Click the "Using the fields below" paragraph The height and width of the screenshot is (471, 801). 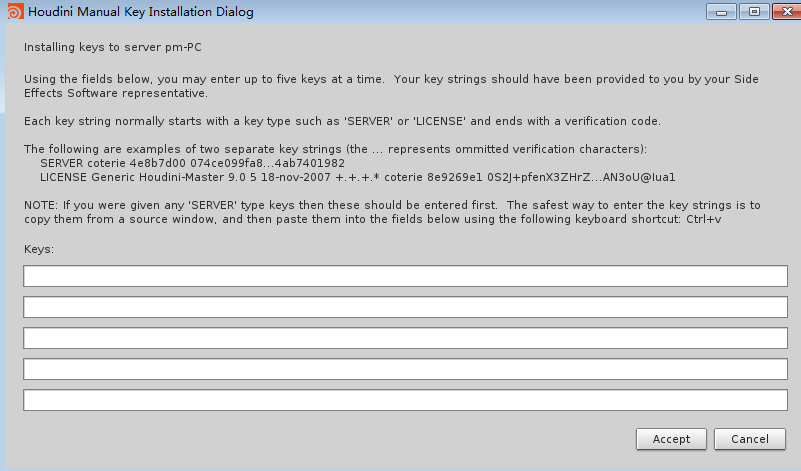(391, 85)
